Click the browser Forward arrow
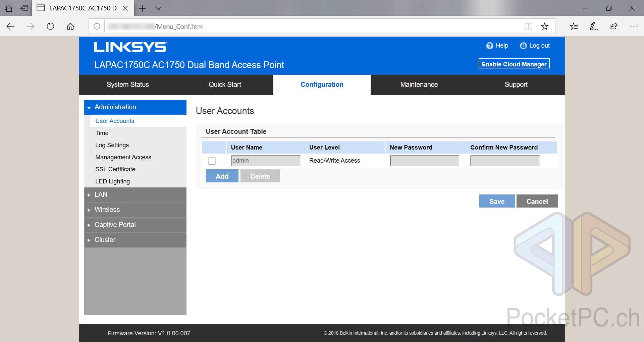The width and height of the screenshot is (644, 342). (x=30, y=26)
